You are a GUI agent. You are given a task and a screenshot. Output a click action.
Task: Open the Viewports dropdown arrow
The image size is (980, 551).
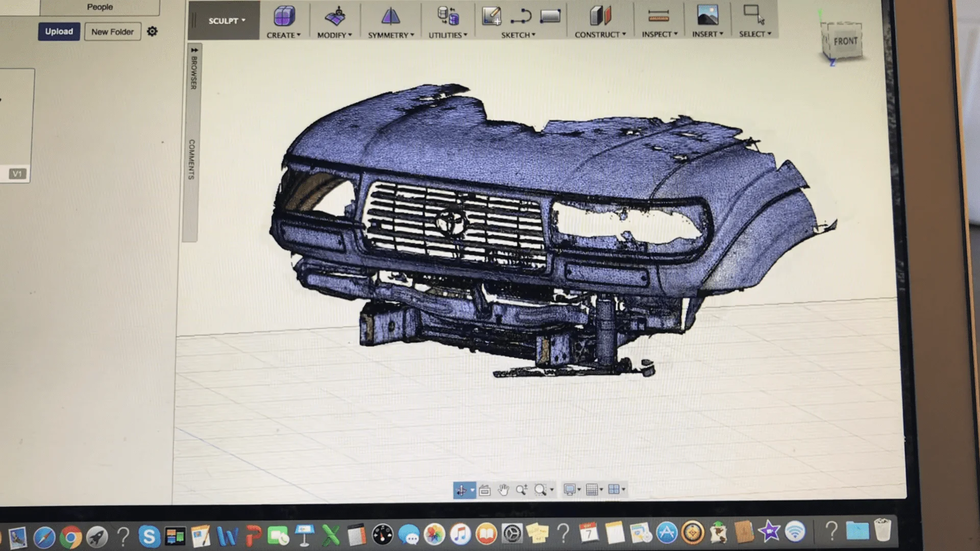click(x=623, y=490)
